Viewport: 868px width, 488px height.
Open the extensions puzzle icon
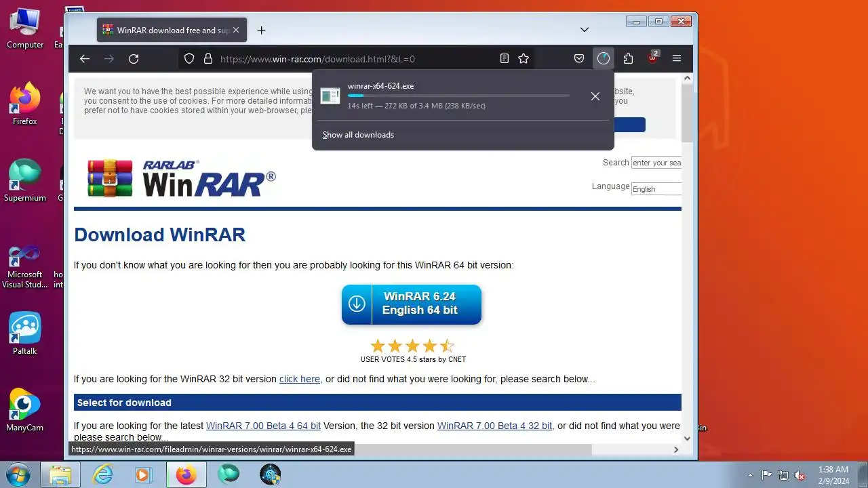pos(628,59)
